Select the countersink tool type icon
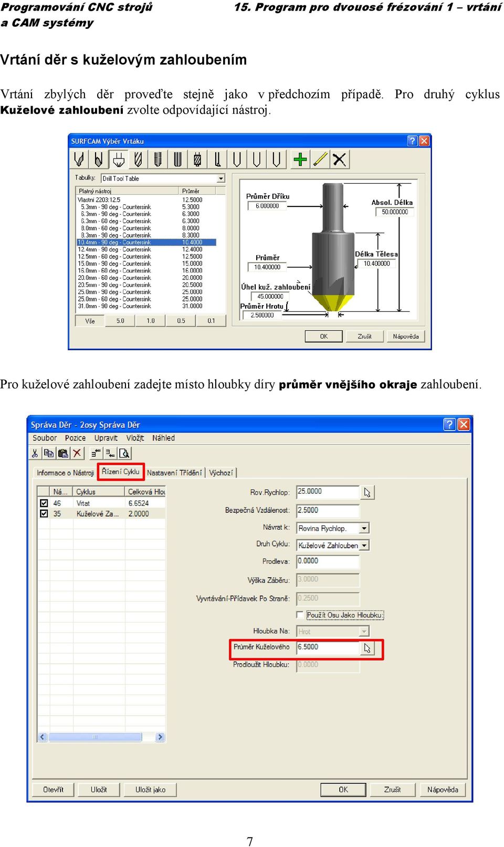The width and height of the screenshot is (504, 847). (119, 159)
